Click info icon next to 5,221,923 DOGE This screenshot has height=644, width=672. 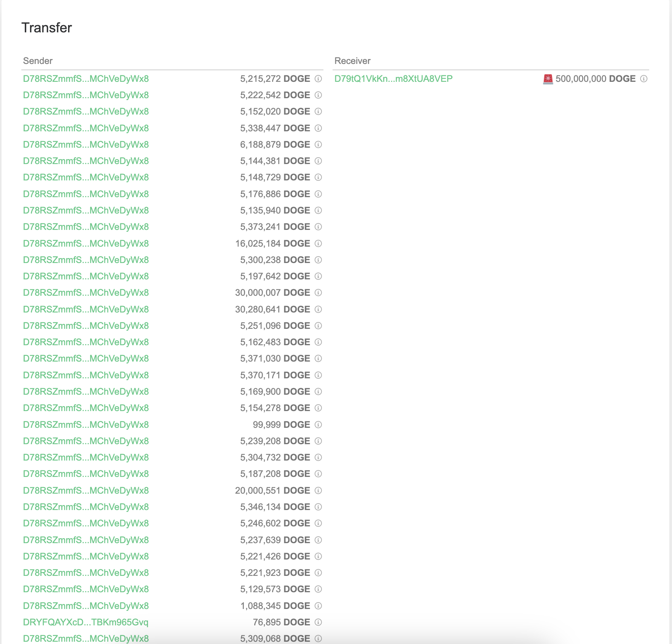(318, 573)
